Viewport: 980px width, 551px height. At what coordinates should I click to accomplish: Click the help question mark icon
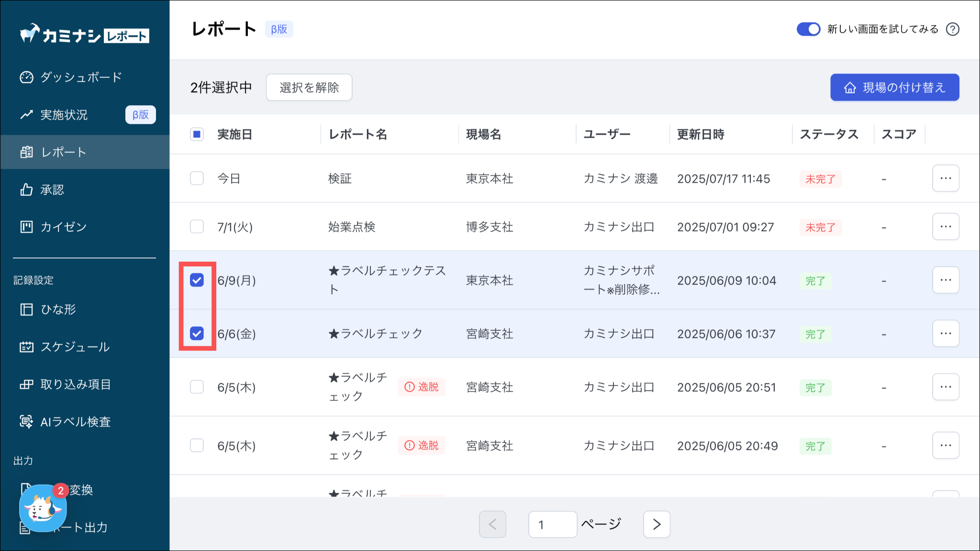click(x=952, y=29)
